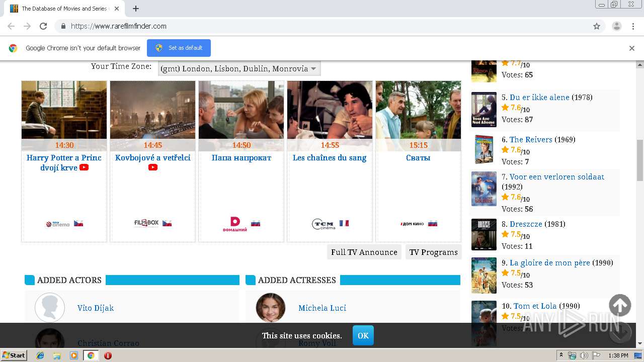Open Windows Explorer folder in taskbar
This screenshot has width=644, height=362.
click(x=57, y=355)
